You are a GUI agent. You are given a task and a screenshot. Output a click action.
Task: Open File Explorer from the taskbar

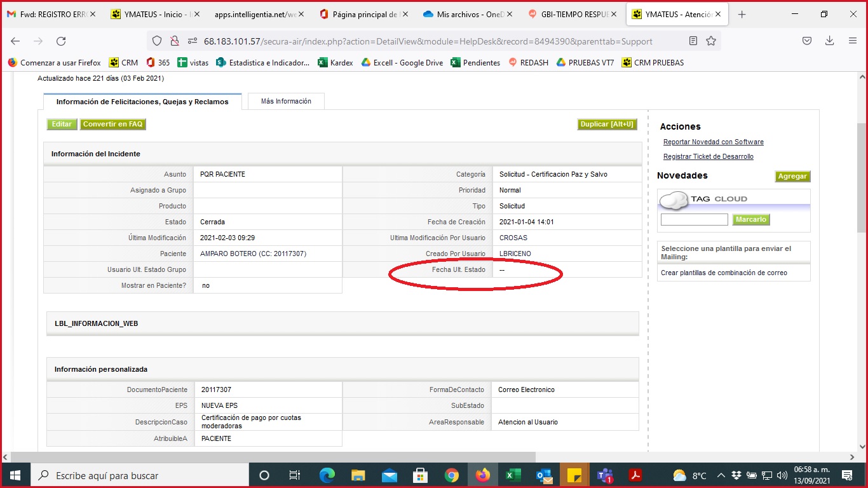point(358,475)
